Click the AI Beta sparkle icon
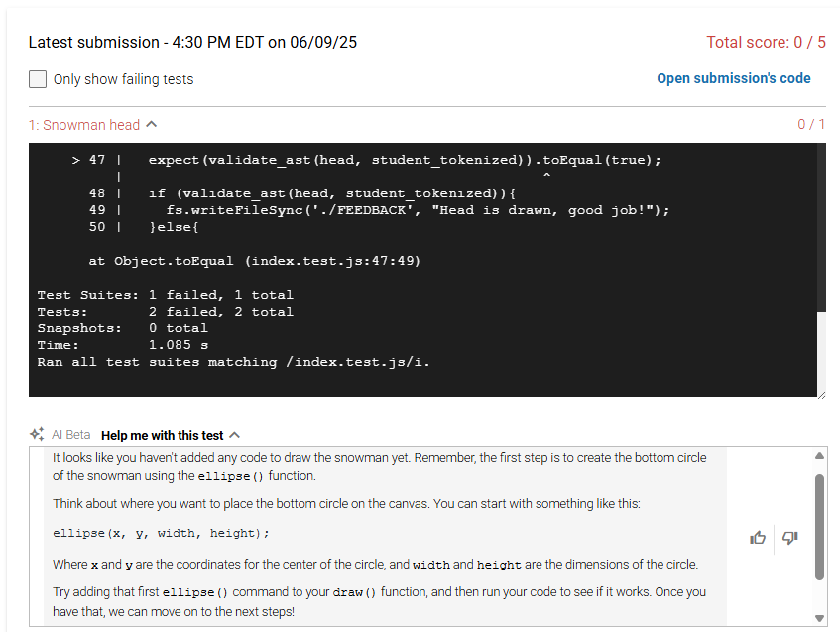Viewport: 840px width, 632px height. coord(37,434)
